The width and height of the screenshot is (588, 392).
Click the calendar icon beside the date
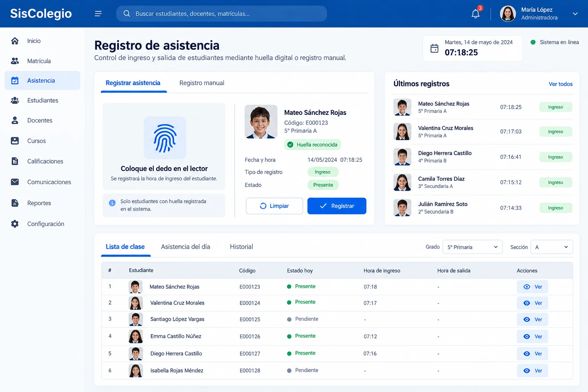pyautogui.click(x=434, y=48)
